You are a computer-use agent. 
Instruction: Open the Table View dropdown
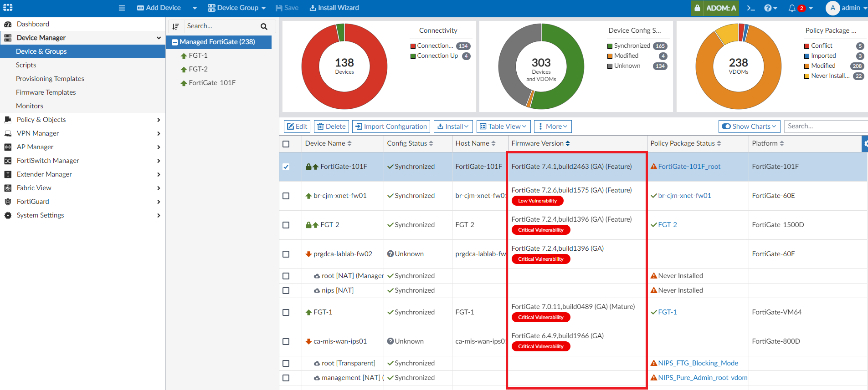pyautogui.click(x=503, y=127)
